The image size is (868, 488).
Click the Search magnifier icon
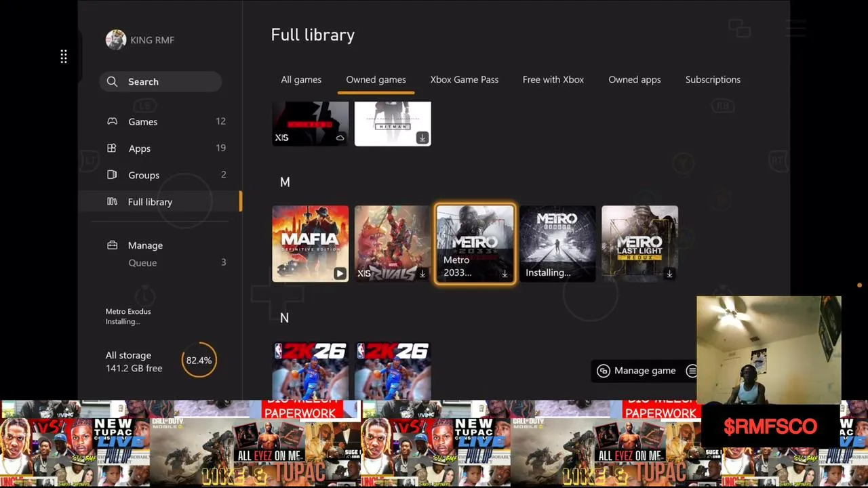tap(112, 81)
